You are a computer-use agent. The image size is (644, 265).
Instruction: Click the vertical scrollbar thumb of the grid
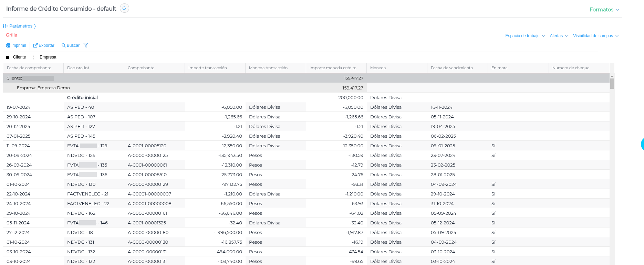[x=612, y=84]
